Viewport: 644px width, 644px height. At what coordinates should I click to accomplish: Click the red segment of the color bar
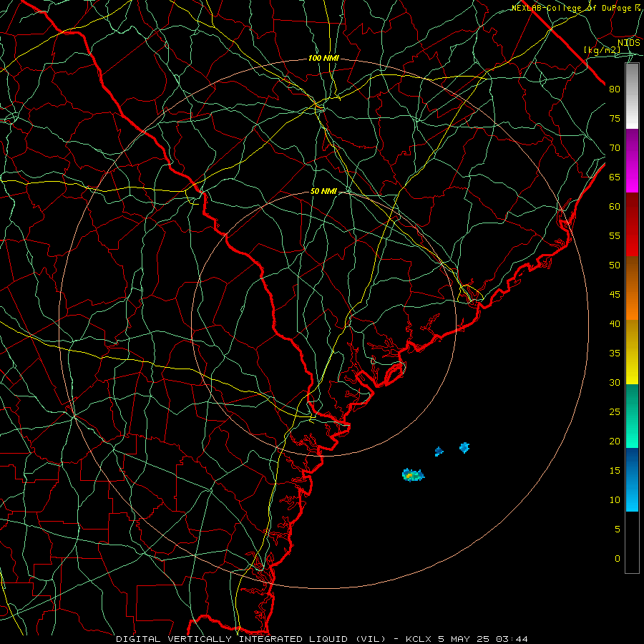(x=632, y=225)
